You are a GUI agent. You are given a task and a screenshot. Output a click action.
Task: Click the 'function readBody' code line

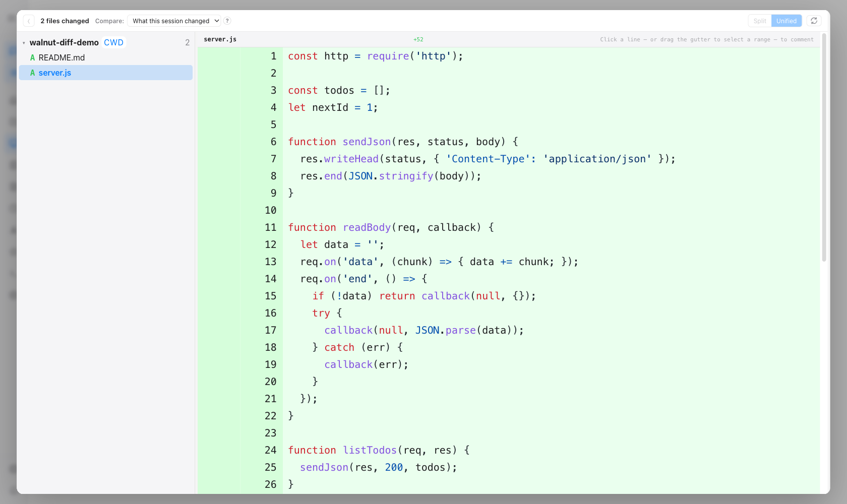tap(391, 227)
